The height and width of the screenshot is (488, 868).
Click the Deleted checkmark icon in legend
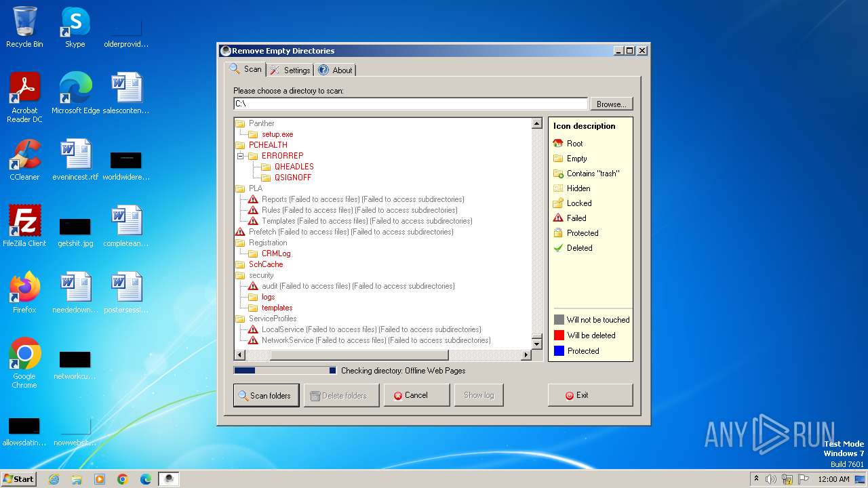click(x=558, y=248)
